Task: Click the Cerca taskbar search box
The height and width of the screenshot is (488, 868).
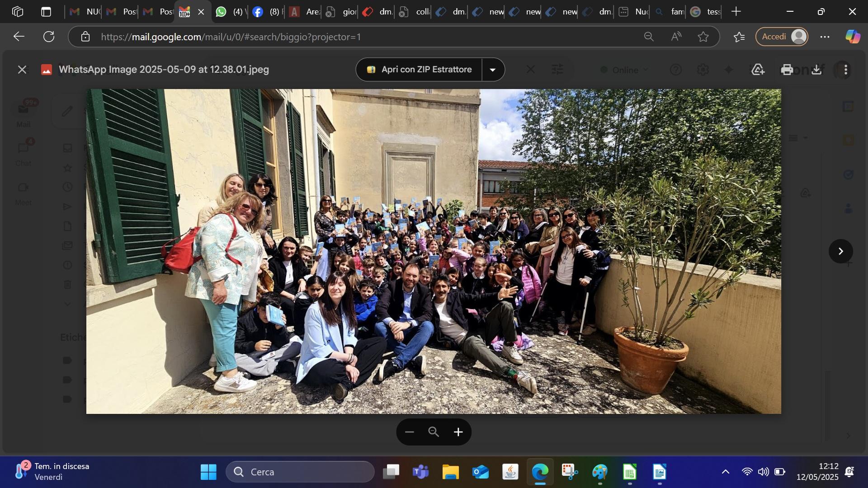Action: click(300, 472)
